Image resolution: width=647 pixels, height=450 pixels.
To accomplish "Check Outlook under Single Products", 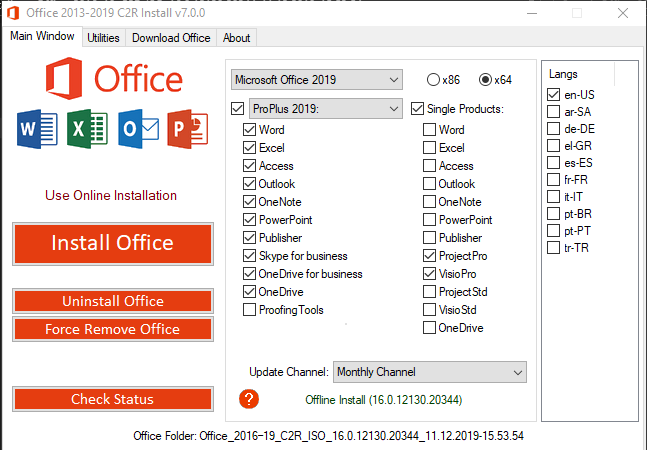I will [x=430, y=184].
